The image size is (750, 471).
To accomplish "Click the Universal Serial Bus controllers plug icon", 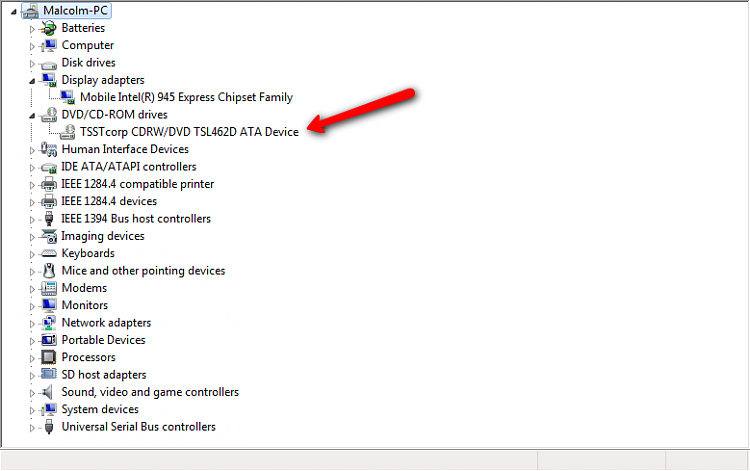I will (x=48, y=427).
